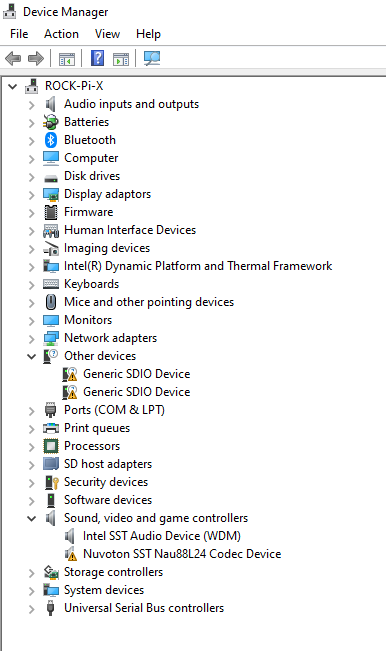Click the Processors chip icon
Image resolution: width=386 pixels, height=651 pixels.
click(x=51, y=446)
